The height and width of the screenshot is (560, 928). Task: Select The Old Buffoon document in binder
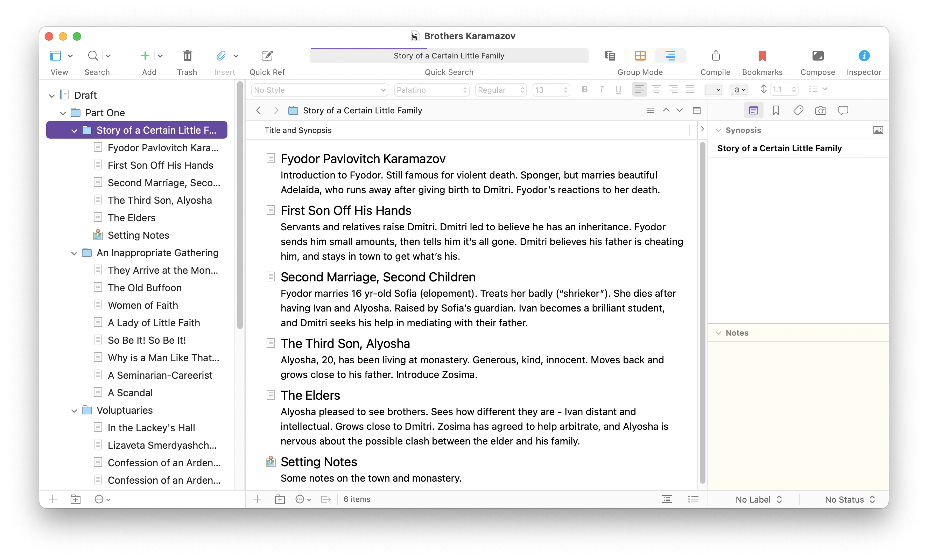[x=145, y=288]
